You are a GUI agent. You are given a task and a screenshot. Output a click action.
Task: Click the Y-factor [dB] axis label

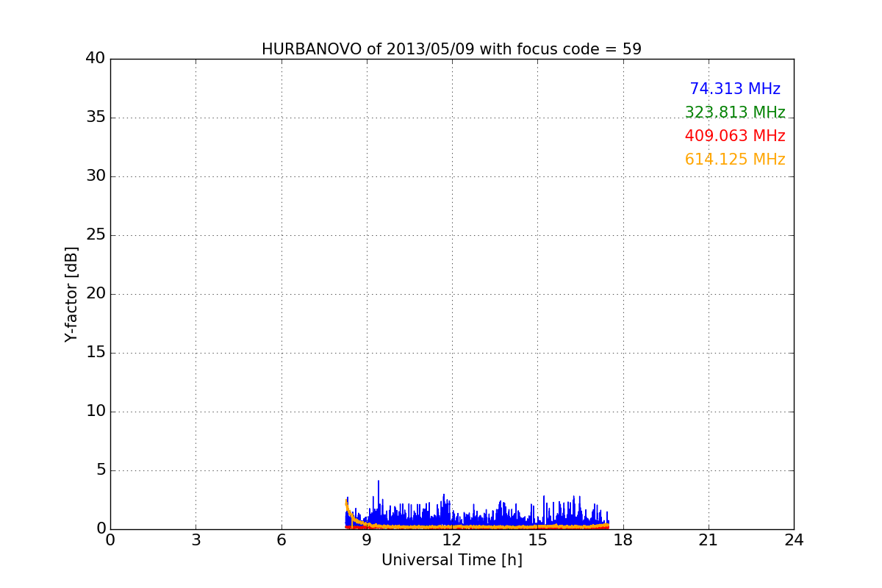(71, 294)
